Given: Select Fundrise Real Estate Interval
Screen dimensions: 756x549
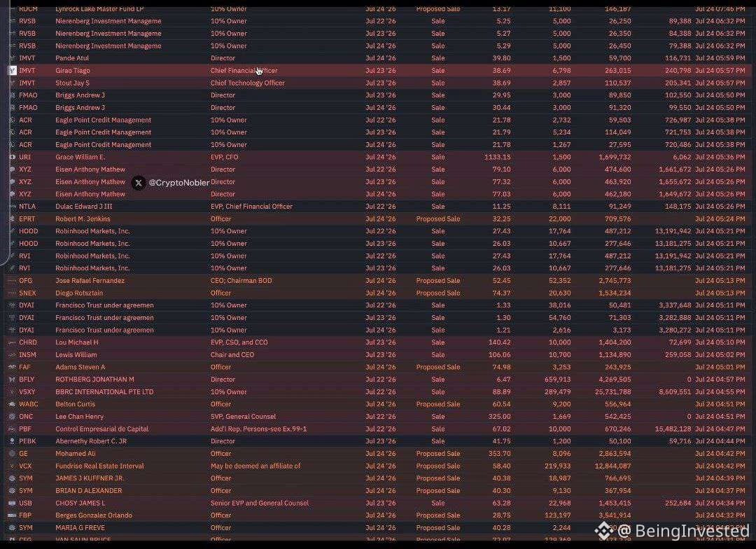Looking at the screenshot, I should point(99,466).
